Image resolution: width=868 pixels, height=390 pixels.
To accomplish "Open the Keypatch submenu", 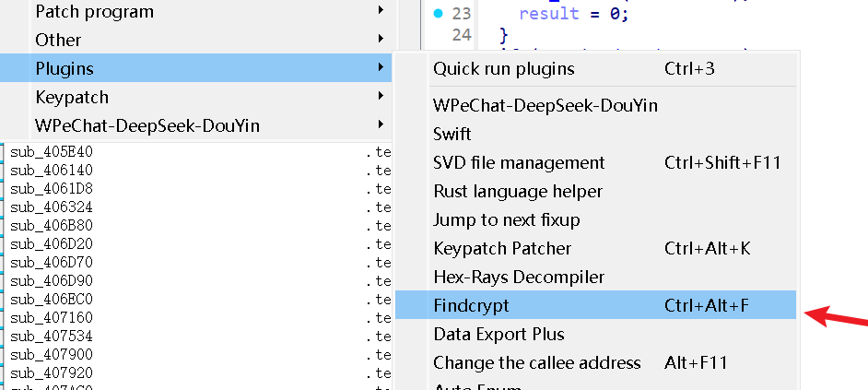I will click(196, 97).
